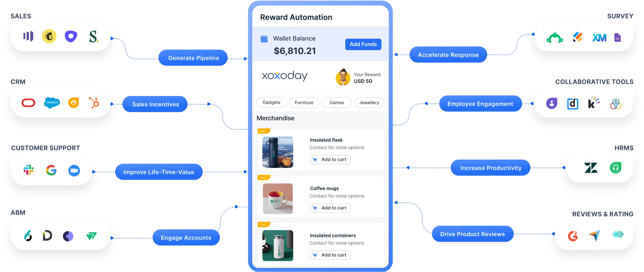Image resolution: width=644 pixels, height=272 pixels.
Task: Click the user avatar beside Your Reward
Action: tap(343, 77)
